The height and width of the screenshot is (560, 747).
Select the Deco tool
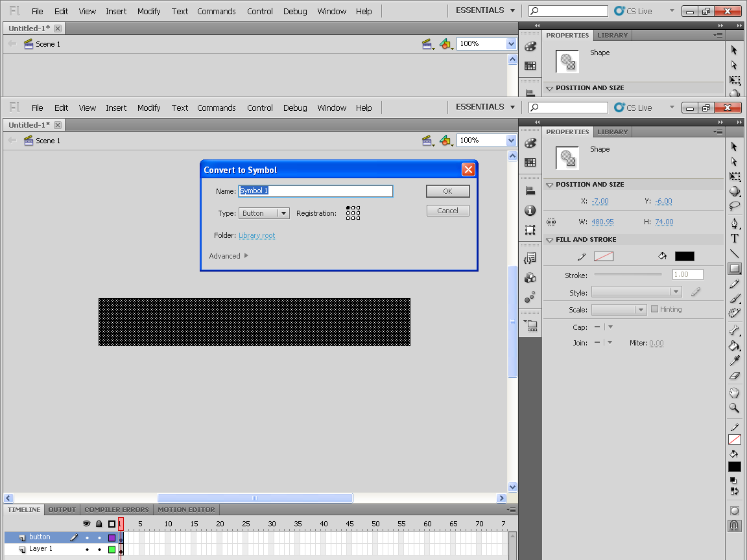coord(735,313)
